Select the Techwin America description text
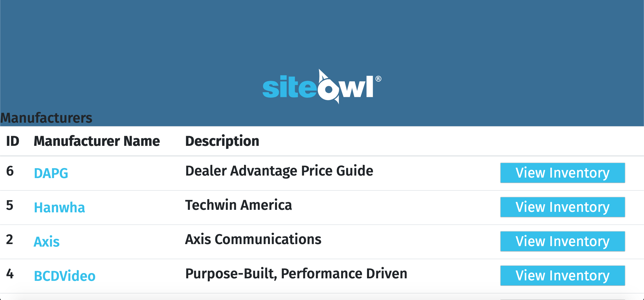This screenshot has height=300, width=644. tap(238, 205)
